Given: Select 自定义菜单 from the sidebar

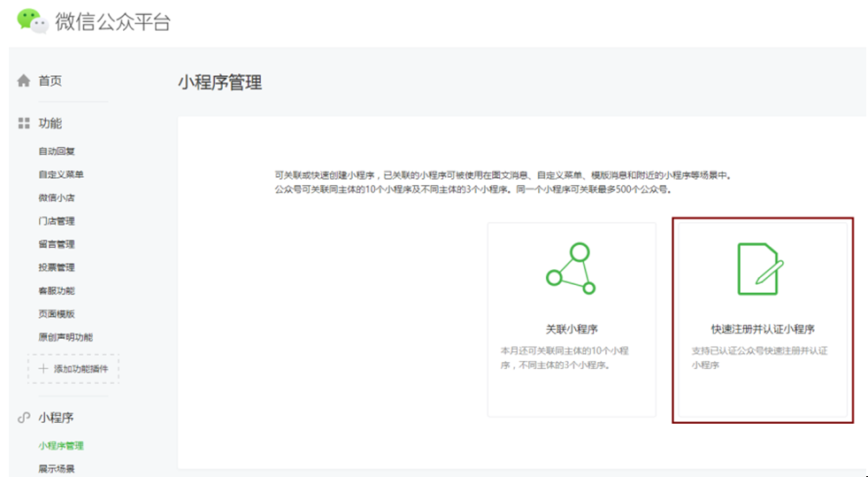Looking at the screenshot, I should tap(61, 174).
